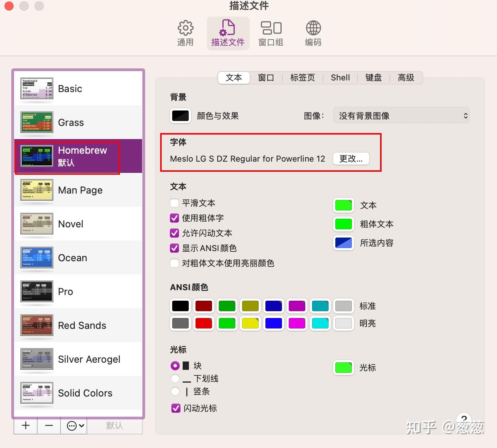The width and height of the screenshot is (497, 448).
Task: Switch to the 窗口组 window groups pane
Action: tap(270, 32)
